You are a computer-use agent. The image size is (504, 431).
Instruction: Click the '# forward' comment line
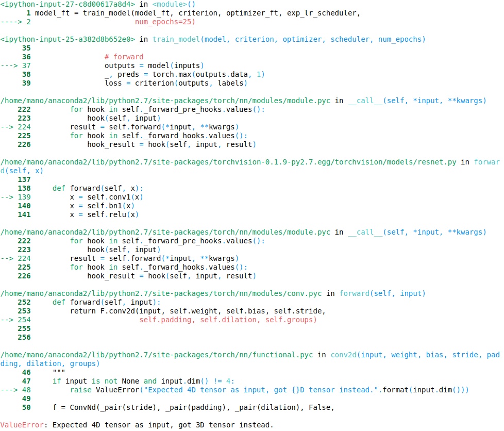[x=124, y=57]
